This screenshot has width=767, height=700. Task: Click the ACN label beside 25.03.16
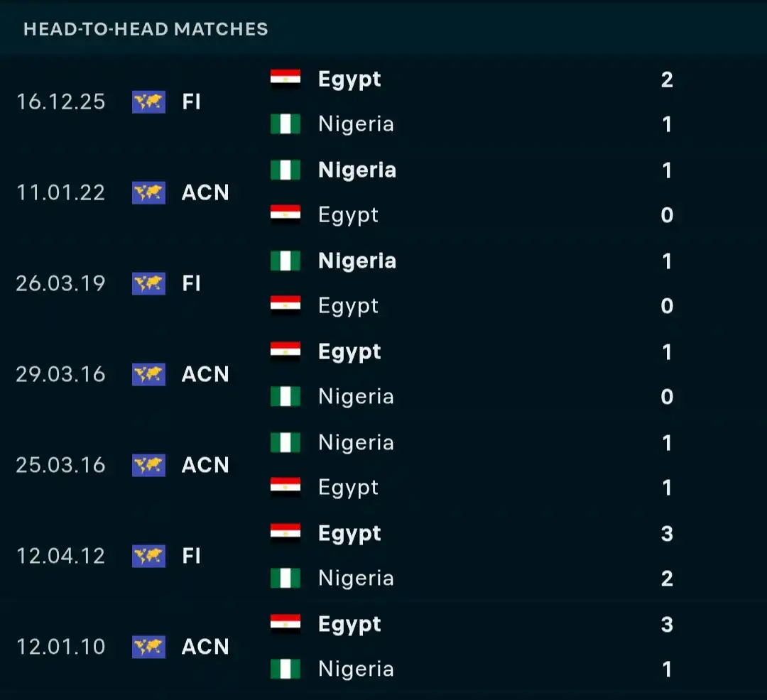click(x=205, y=465)
